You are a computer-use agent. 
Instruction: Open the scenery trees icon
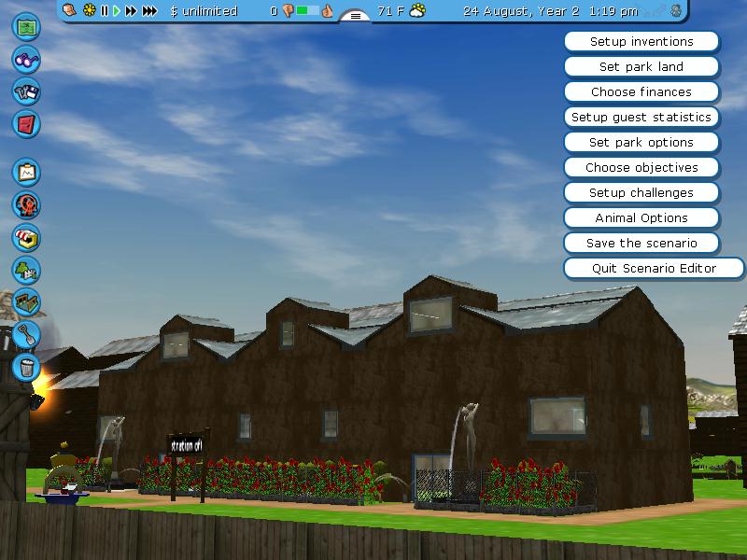[x=26, y=271]
